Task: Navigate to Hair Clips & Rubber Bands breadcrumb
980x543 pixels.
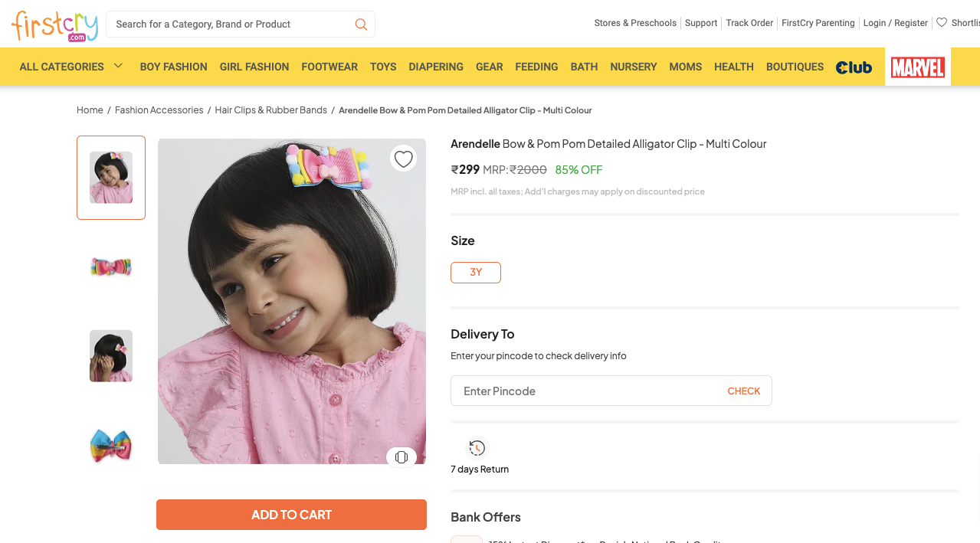Action: click(270, 110)
